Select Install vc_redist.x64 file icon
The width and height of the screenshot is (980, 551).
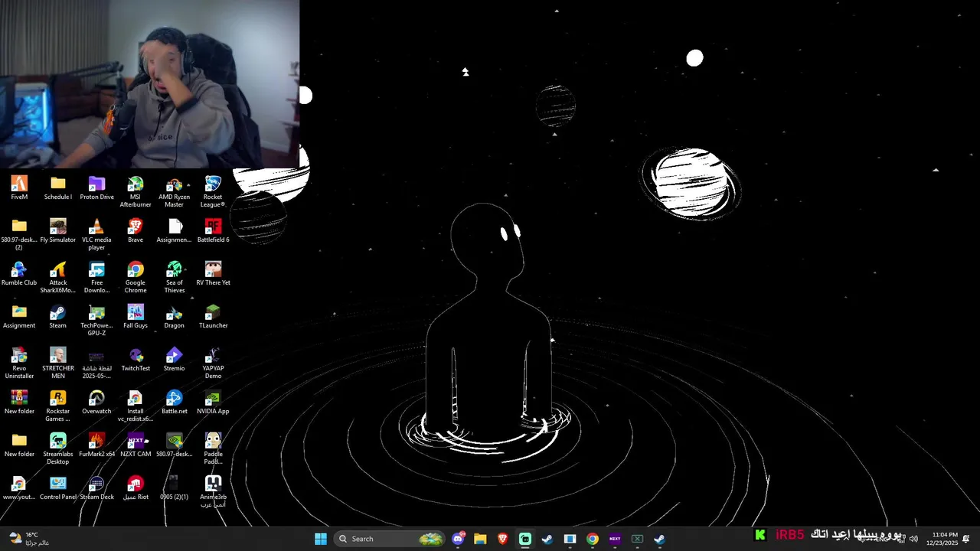(136, 406)
